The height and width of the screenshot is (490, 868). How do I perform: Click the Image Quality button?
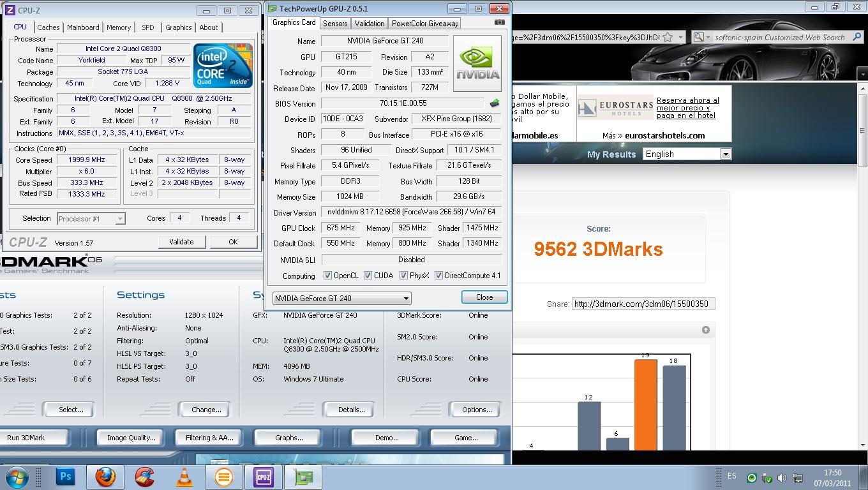[131, 438]
